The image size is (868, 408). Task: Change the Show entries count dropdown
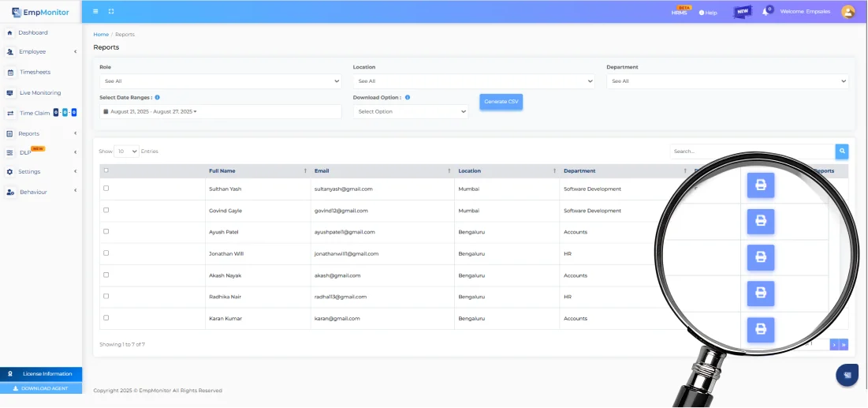tap(126, 151)
